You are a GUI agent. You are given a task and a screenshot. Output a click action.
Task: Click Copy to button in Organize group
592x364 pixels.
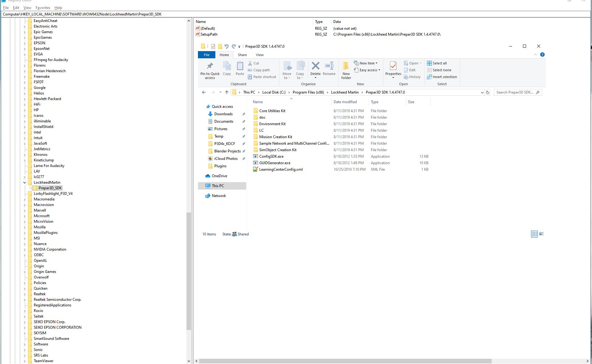pyautogui.click(x=300, y=70)
